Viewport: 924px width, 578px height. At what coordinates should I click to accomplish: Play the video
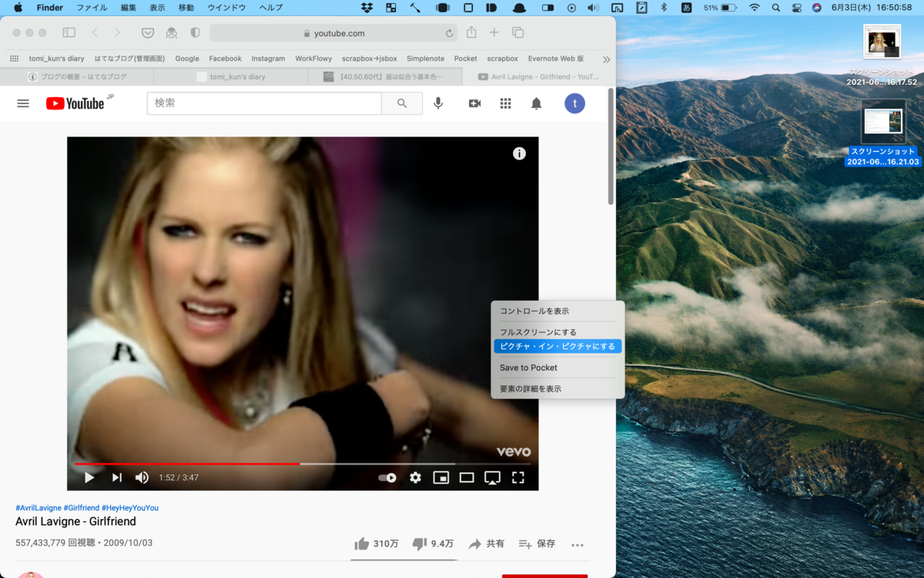89,478
